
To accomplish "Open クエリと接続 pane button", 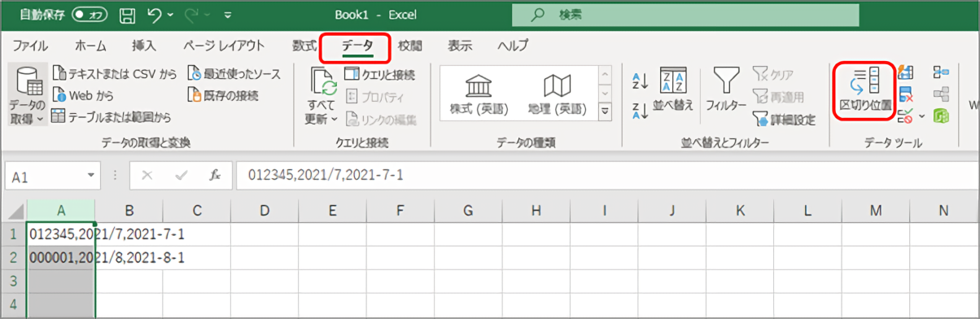I will point(379,74).
